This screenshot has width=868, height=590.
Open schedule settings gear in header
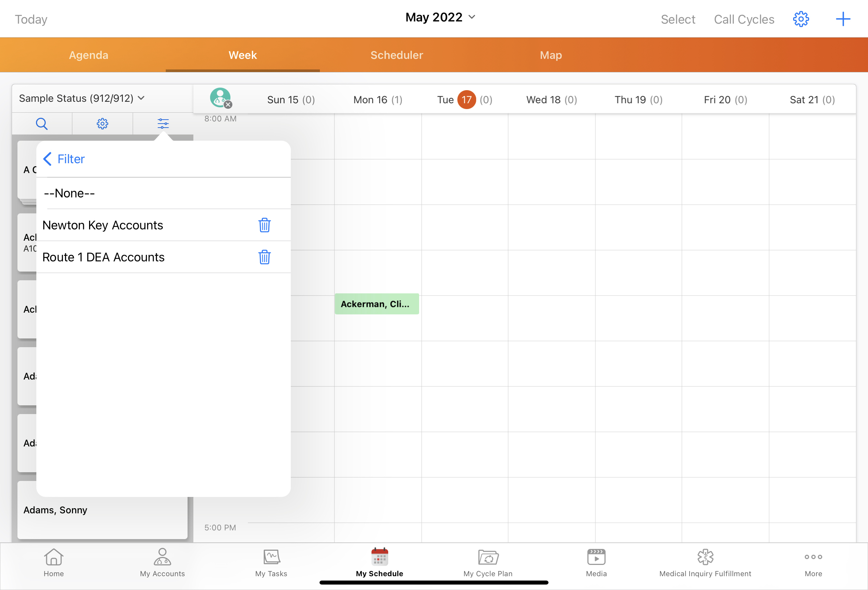coord(801,19)
